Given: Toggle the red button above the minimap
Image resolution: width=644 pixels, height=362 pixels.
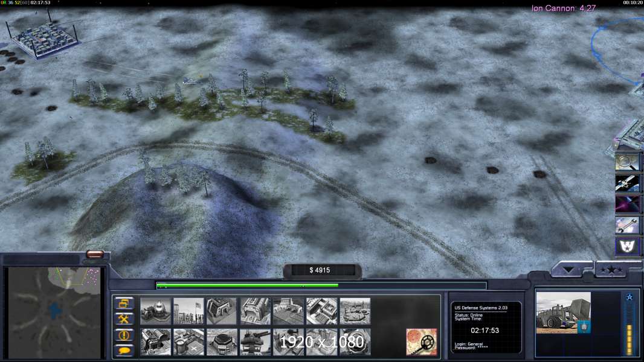Looking at the screenshot, I should point(95,255).
